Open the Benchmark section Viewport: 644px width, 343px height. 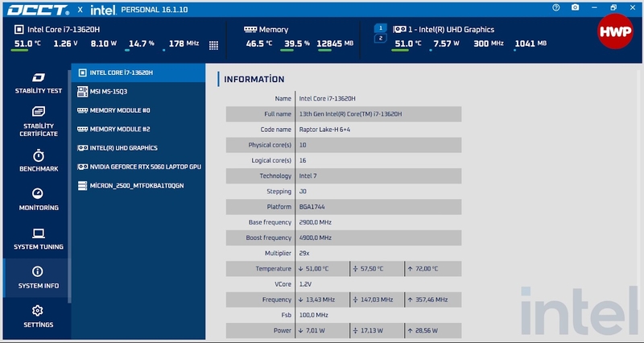coord(38,161)
